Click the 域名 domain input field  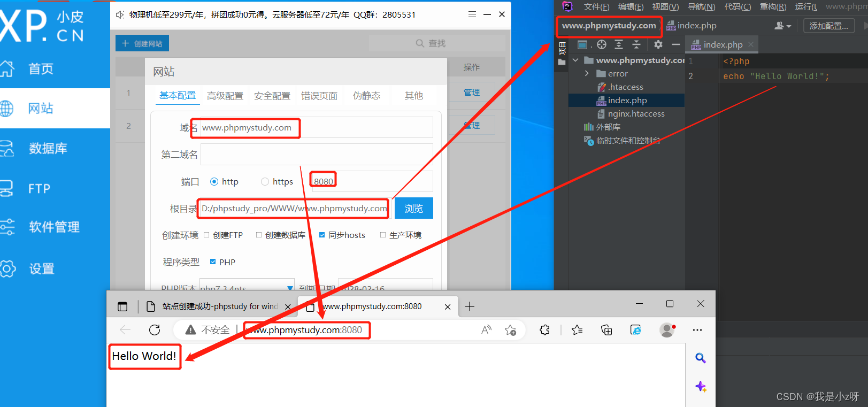pos(317,127)
